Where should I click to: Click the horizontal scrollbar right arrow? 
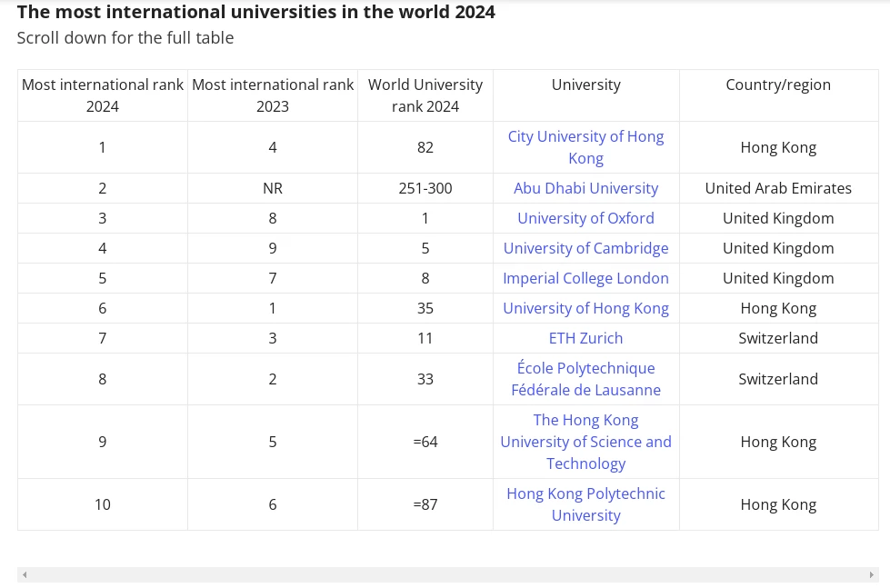click(x=871, y=575)
